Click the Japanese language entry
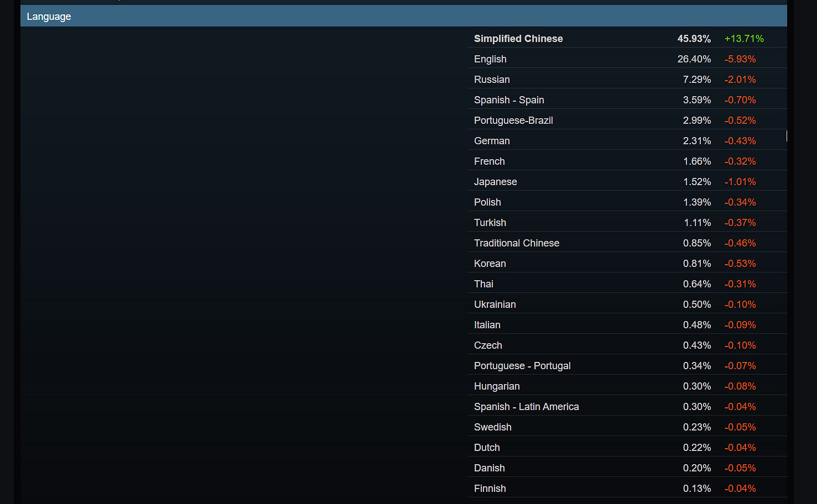Image resolution: width=817 pixels, height=504 pixels. (x=496, y=182)
